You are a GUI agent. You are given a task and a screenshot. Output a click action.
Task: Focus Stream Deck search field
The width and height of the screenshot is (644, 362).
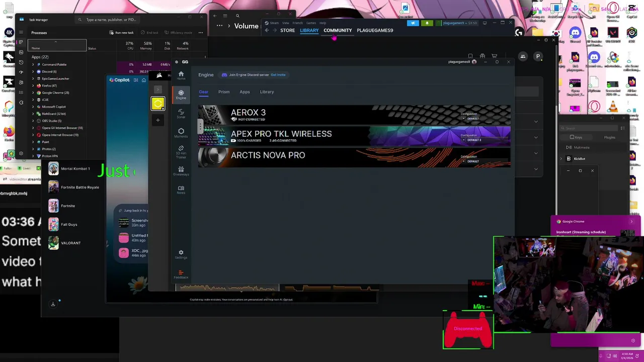(590, 128)
